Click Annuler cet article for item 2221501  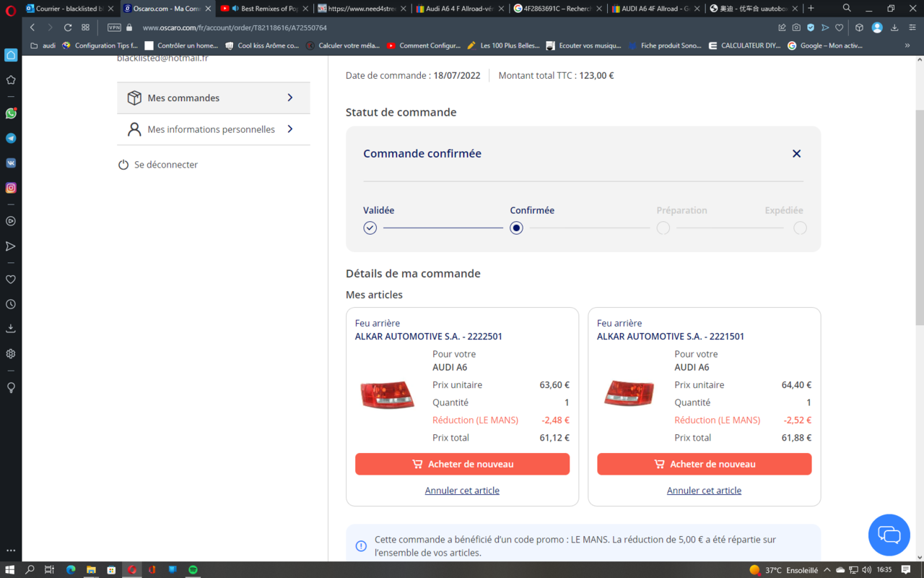tap(704, 491)
